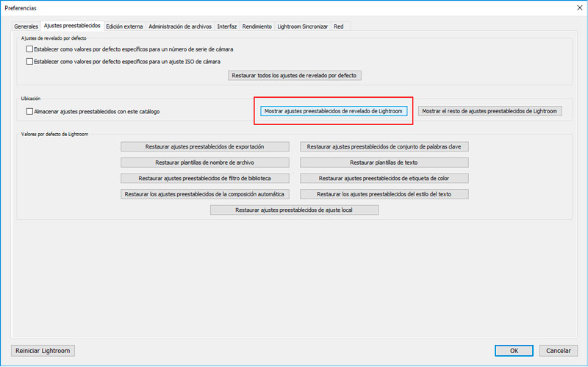588x367 pixels.
Task: Open the Edición externa tab
Action: [x=124, y=26]
